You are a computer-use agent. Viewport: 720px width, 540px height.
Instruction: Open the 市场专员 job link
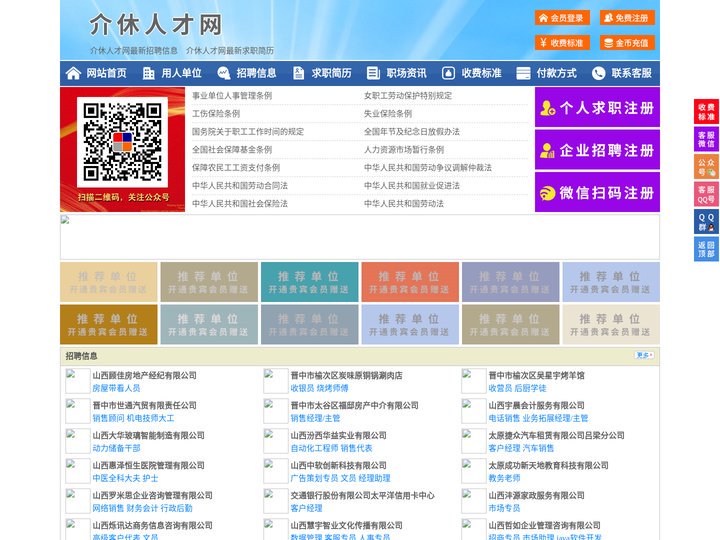504,508
